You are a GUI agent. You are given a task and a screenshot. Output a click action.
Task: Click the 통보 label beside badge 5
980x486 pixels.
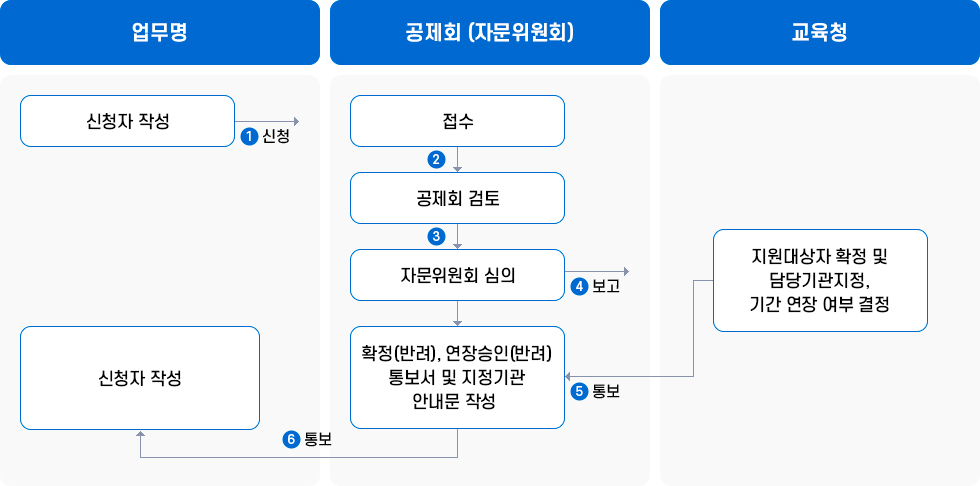tap(606, 391)
